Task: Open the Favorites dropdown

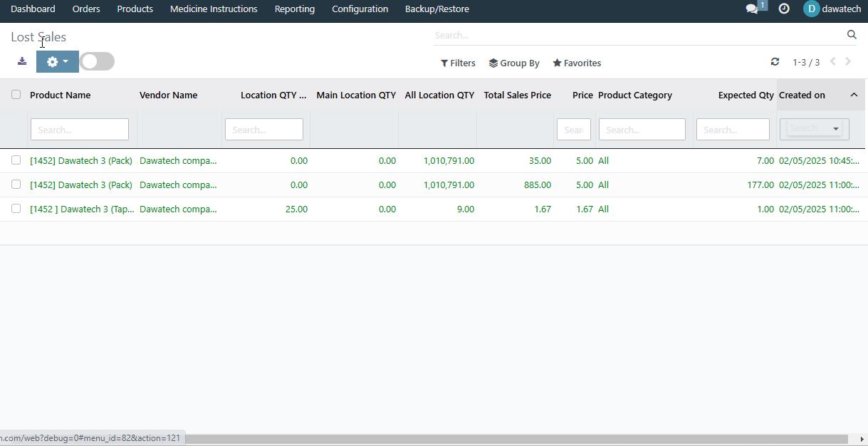Action: click(x=577, y=63)
